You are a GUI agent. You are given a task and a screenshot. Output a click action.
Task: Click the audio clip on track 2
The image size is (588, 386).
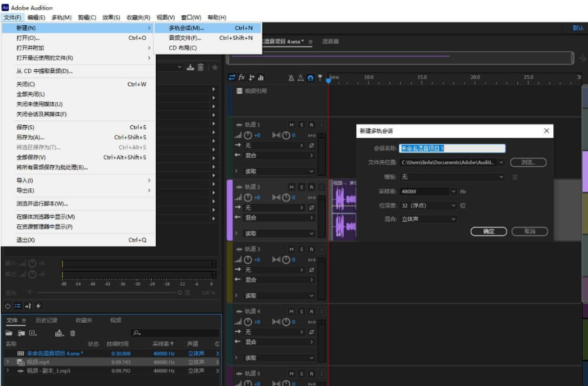point(344,210)
